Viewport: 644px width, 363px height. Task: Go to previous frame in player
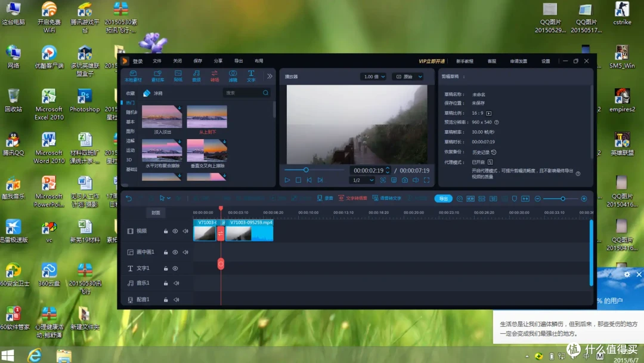pos(309,180)
